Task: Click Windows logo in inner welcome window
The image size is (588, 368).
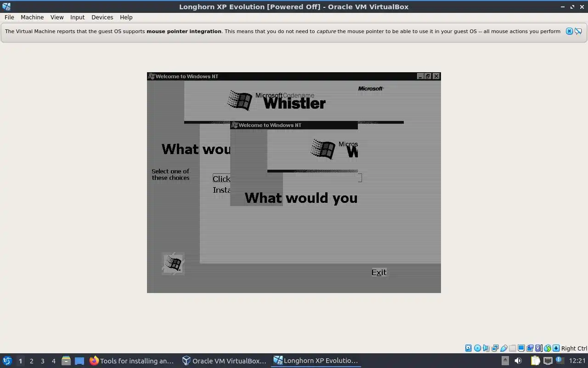Action: coord(323,149)
